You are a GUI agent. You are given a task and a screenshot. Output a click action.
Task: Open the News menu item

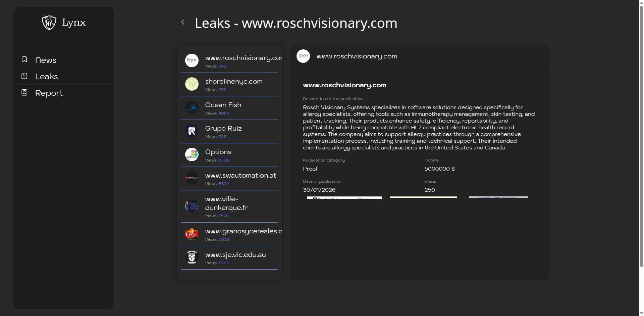(46, 60)
